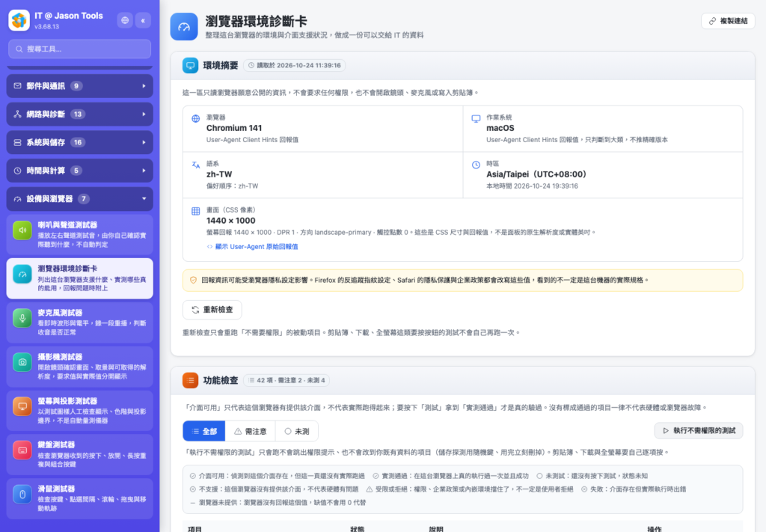The image size is (766, 532).
Task: Click the privacy warning shield icon
Action: click(x=194, y=281)
